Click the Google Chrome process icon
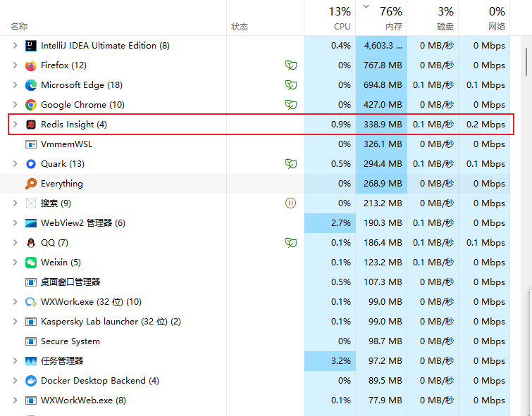 click(x=31, y=105)
